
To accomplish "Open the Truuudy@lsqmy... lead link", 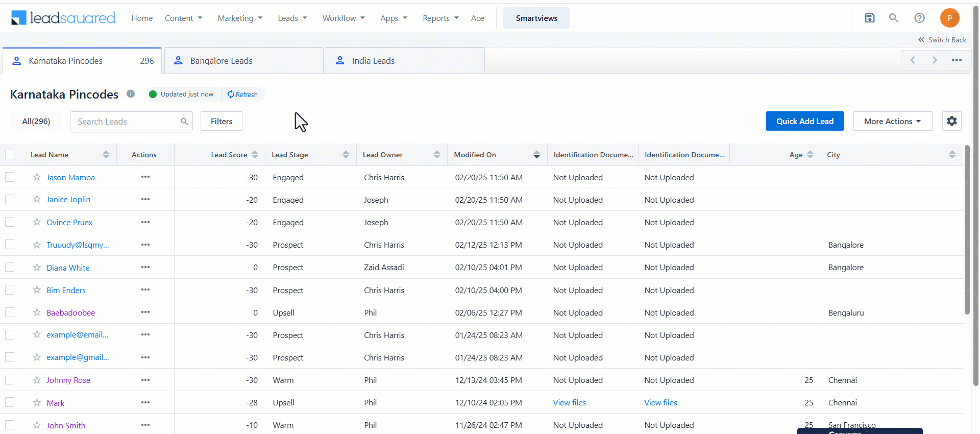I will [78, 245].
